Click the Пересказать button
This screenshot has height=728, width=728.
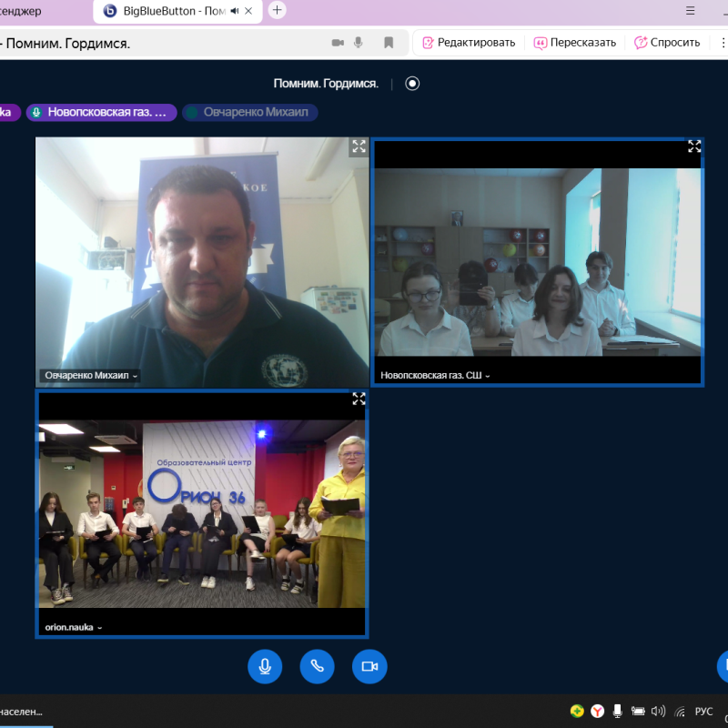(575, 42)
